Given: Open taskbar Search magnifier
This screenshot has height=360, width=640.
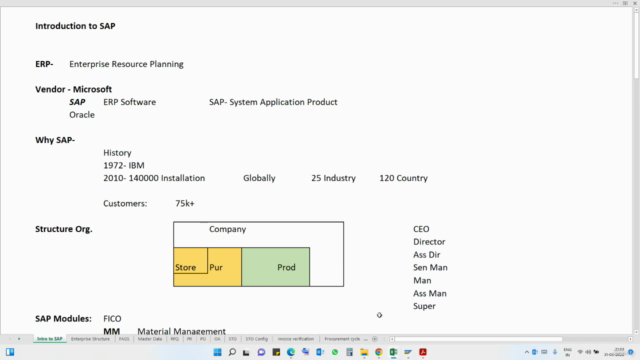Looking at the screenshot, I should 232,352.
